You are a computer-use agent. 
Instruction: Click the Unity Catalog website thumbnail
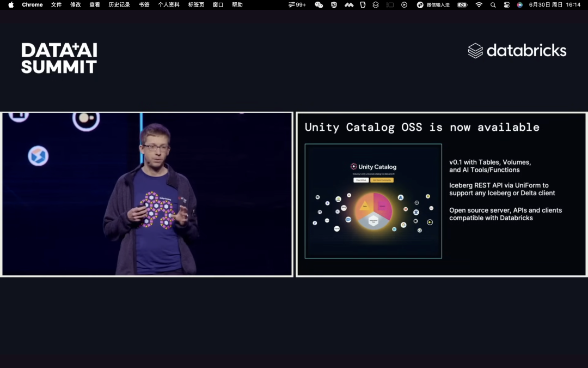(x=373, y=201)
